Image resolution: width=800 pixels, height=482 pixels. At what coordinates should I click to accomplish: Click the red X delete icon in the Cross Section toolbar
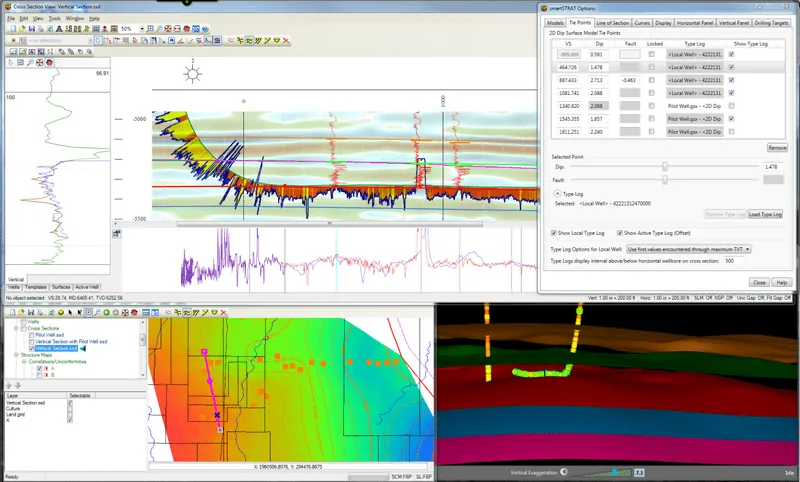point(286,40)
